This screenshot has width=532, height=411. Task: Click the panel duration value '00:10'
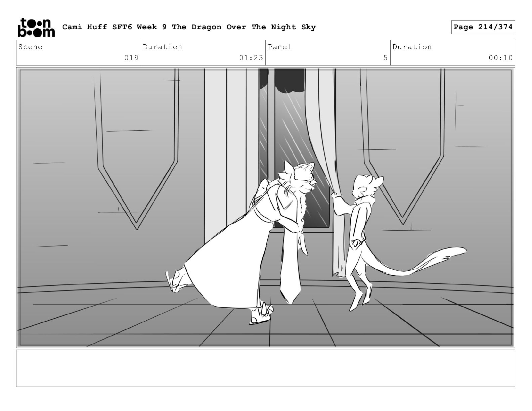point(501,58)
